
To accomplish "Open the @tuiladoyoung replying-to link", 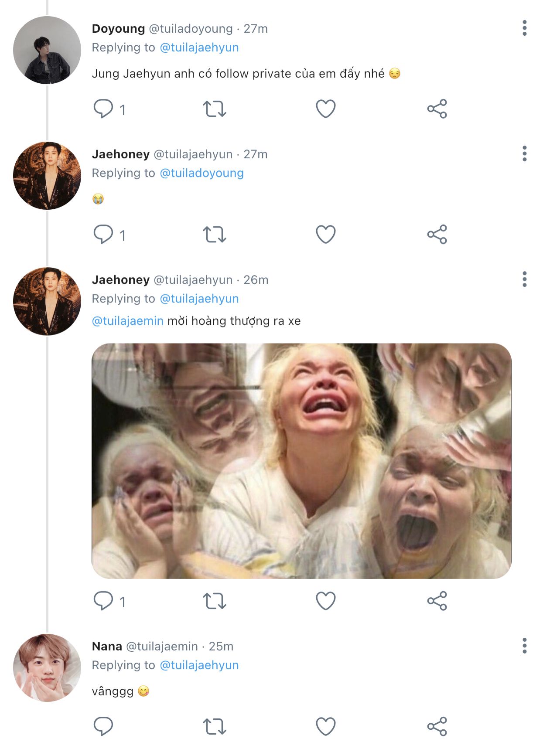I will click(x=201, y=173).
